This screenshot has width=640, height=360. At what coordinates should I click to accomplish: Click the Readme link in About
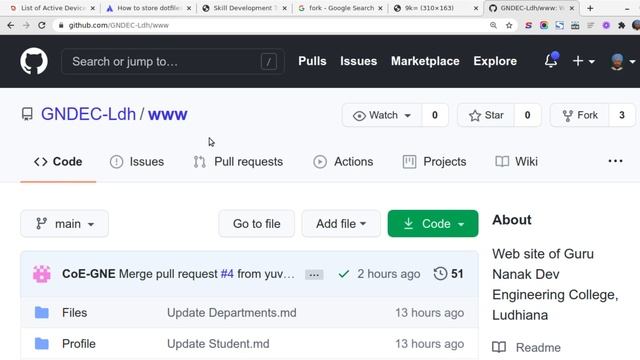point(538,347)
